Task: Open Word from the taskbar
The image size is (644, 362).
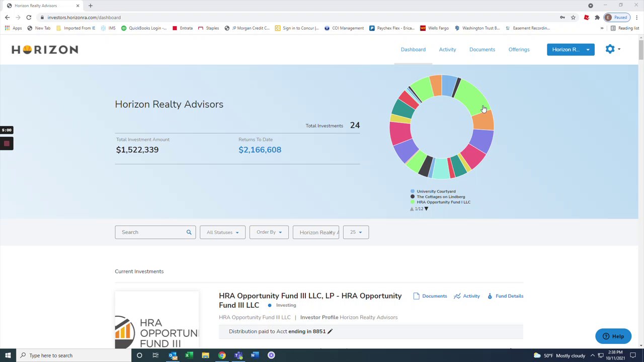Action: (x=255, y=355)
